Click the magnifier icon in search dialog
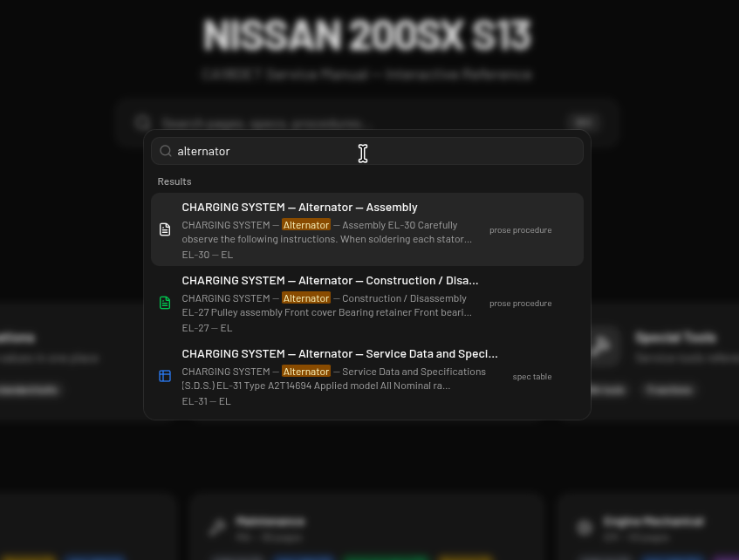 click(166, 151)
